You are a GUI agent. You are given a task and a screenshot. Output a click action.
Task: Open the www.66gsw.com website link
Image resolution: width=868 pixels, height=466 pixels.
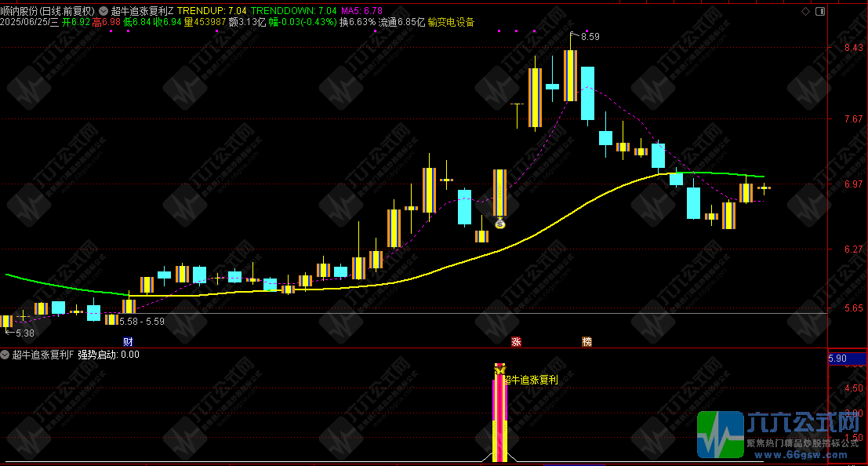pyautogui.click(x=791, y=454)
